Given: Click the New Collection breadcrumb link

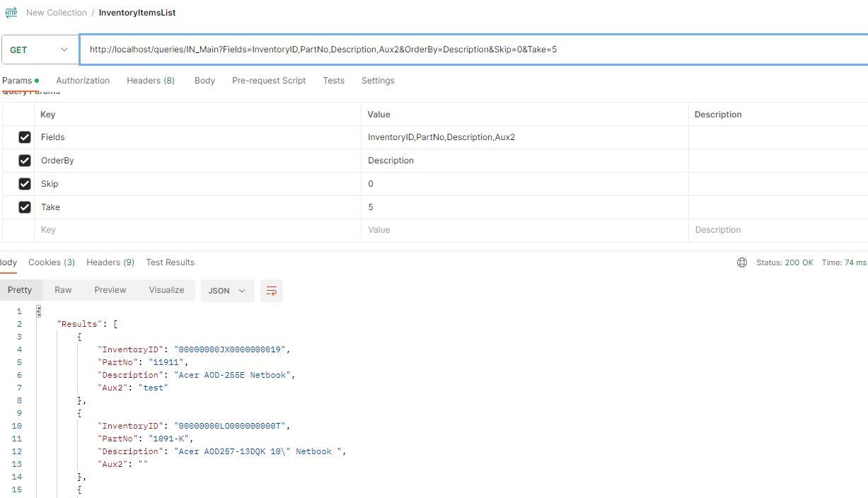Looking at the screenshot, I should 57,13.
